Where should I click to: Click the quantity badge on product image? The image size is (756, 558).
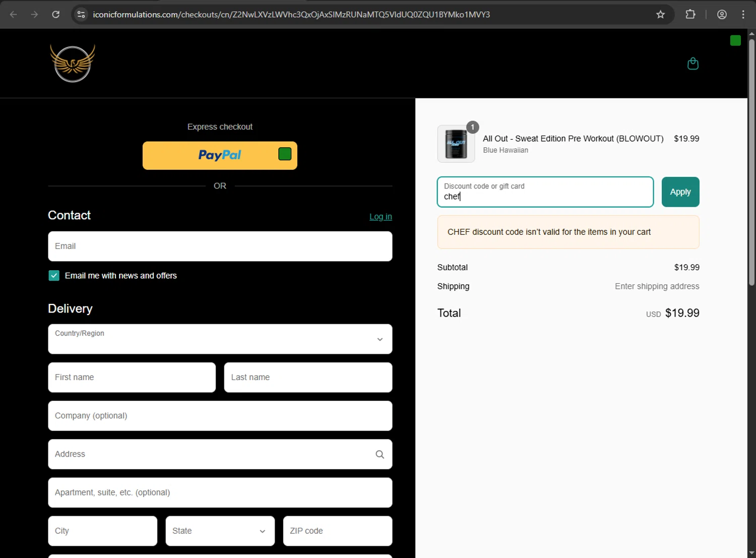473,127
